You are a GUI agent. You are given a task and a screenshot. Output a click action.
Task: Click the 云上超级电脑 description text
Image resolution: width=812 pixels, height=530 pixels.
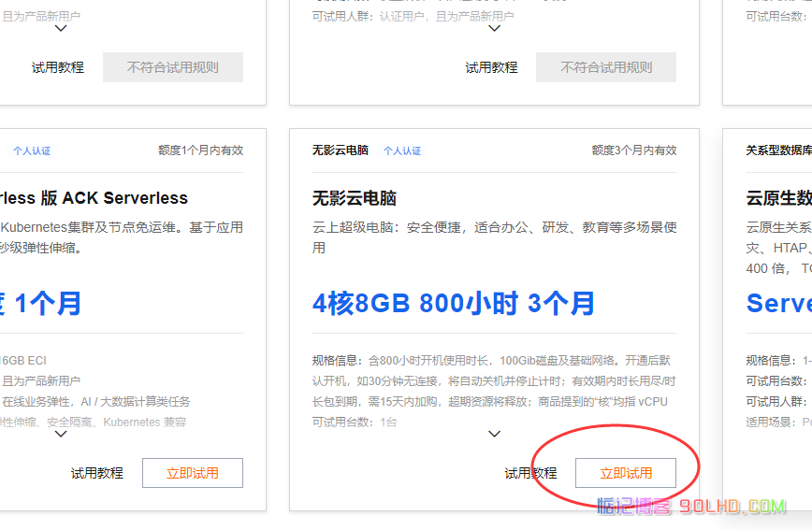tap(494, 237)
